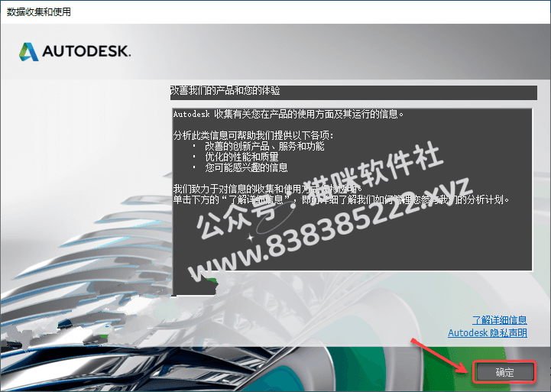
Task: Click the 确定 button
Action: pos(504,372)
